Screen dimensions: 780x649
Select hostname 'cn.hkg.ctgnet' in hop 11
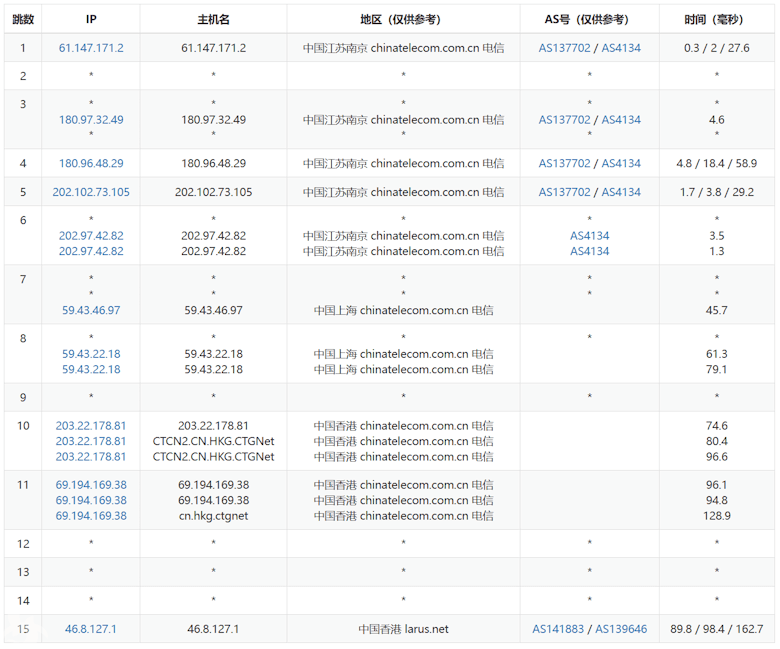213,515
